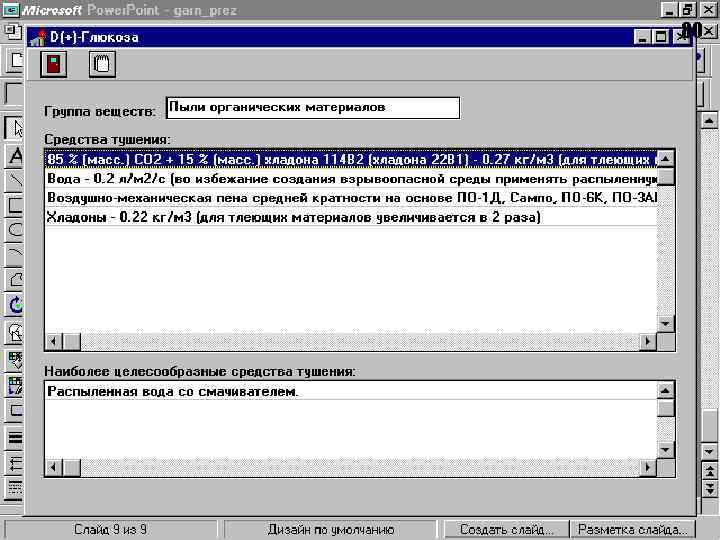
Task: Open the Line Style thickness icon
Action: point(15,437)
